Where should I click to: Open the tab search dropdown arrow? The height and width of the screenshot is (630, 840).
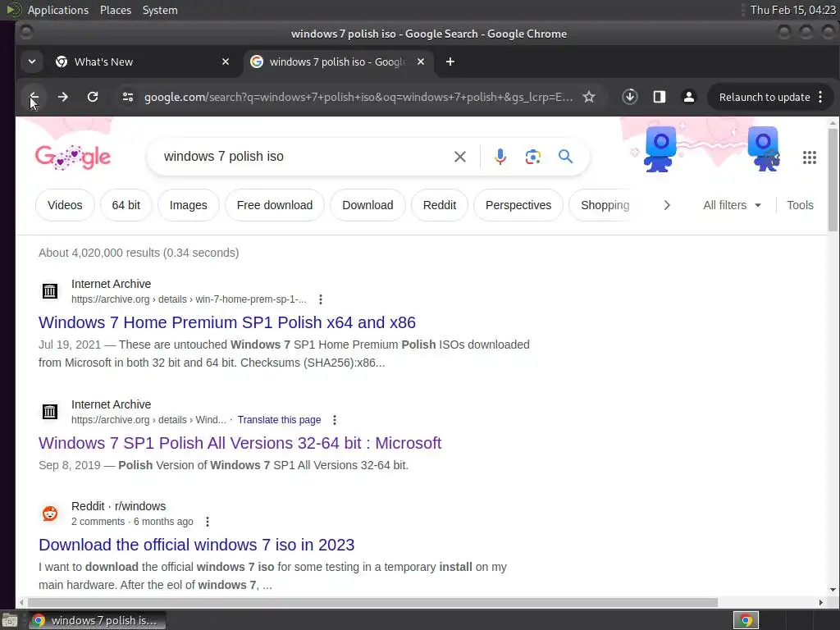coord(32,62)
